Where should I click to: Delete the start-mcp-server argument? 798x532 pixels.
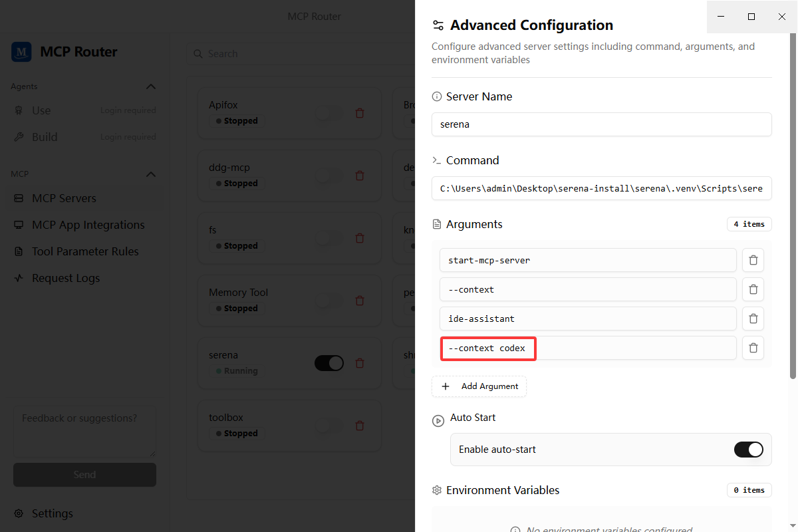(753, 260)
